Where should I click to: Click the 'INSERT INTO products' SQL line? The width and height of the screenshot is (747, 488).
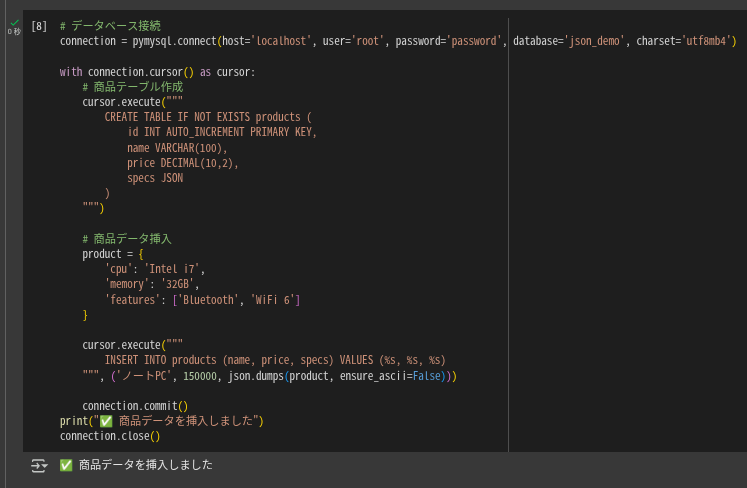tap(275, 360)
